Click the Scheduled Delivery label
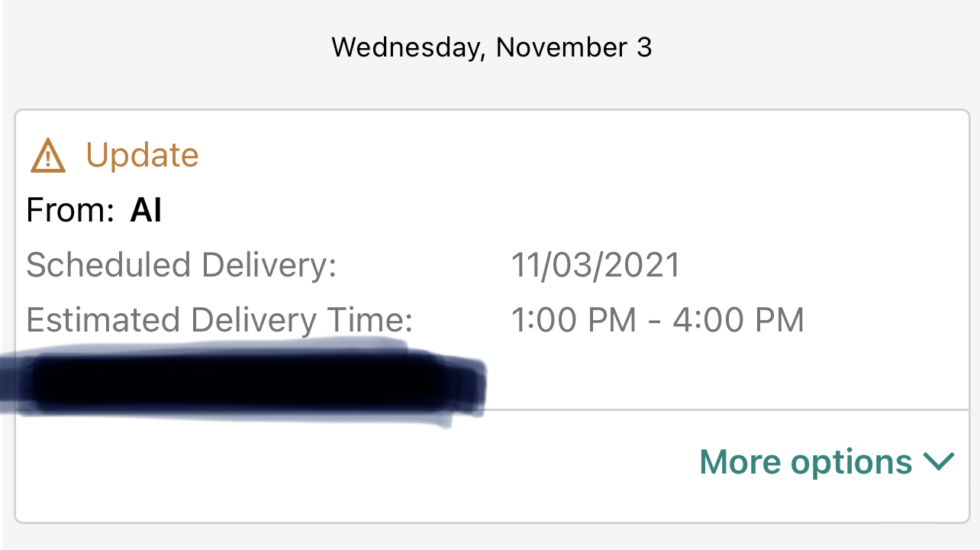Screen dimensions: 980x550 point(181,265)
